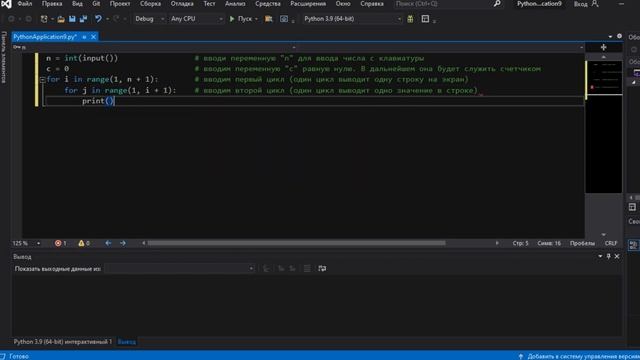Open the Показать выходные данные из dropdown

click(x=179, y=269)
